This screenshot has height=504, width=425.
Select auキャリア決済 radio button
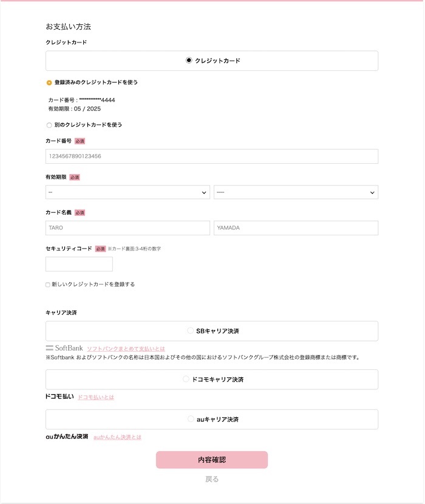coord(191,419)
